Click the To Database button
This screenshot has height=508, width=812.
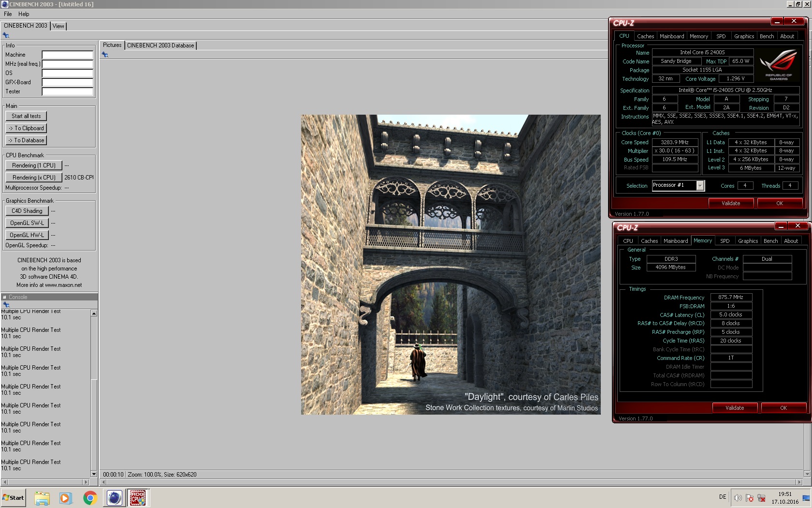[x=26, y=140]
